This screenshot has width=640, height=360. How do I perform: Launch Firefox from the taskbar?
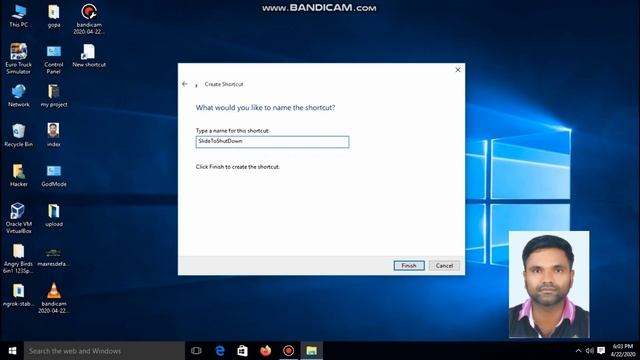[265, 351]
